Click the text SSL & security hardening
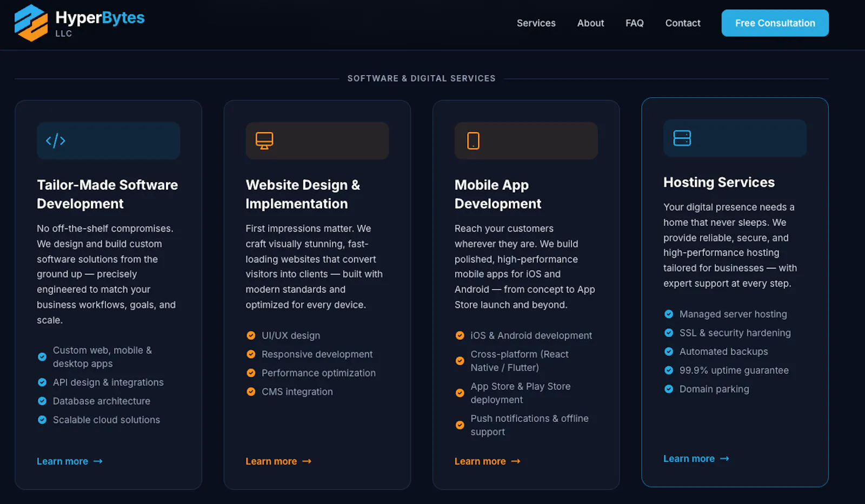The width and height of the screenshot is (865, 504). click(735, 333)
